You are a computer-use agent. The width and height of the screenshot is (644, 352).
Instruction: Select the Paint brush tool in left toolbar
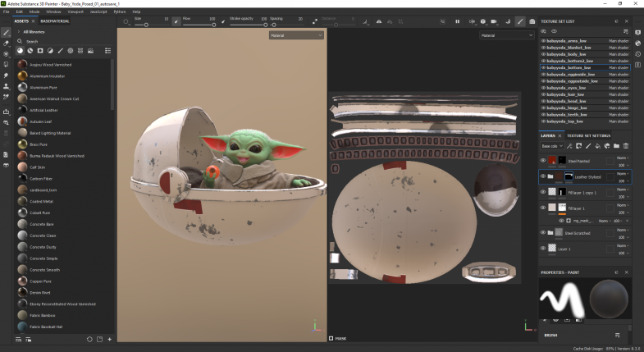(6, 33)
